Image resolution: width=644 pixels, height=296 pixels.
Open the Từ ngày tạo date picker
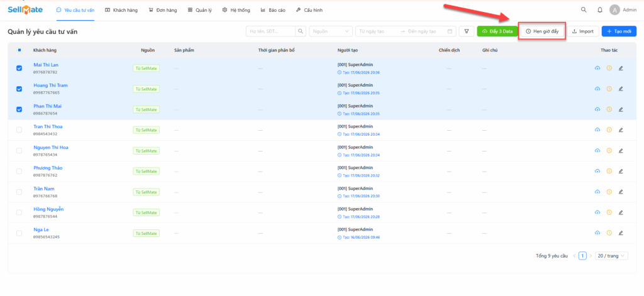377,31
